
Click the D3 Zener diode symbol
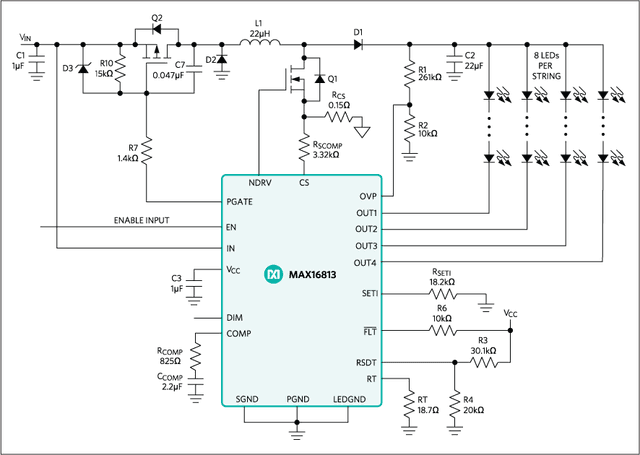click(x=83, y=69)
